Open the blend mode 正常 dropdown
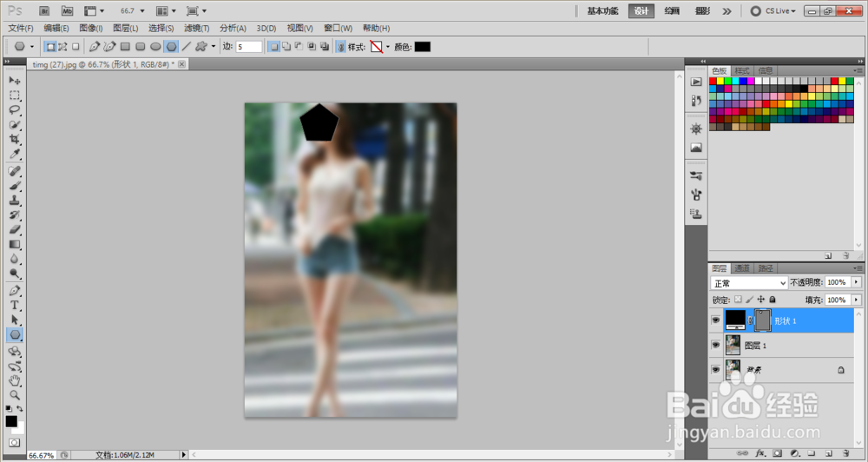Image resolution: width=868 pixels, height=462 pixels. coord(749,283)
